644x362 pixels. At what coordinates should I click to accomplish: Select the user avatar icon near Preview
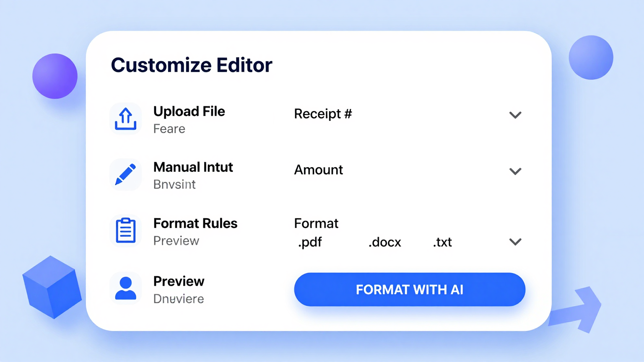pyautogui.click(x=125, y=289)
